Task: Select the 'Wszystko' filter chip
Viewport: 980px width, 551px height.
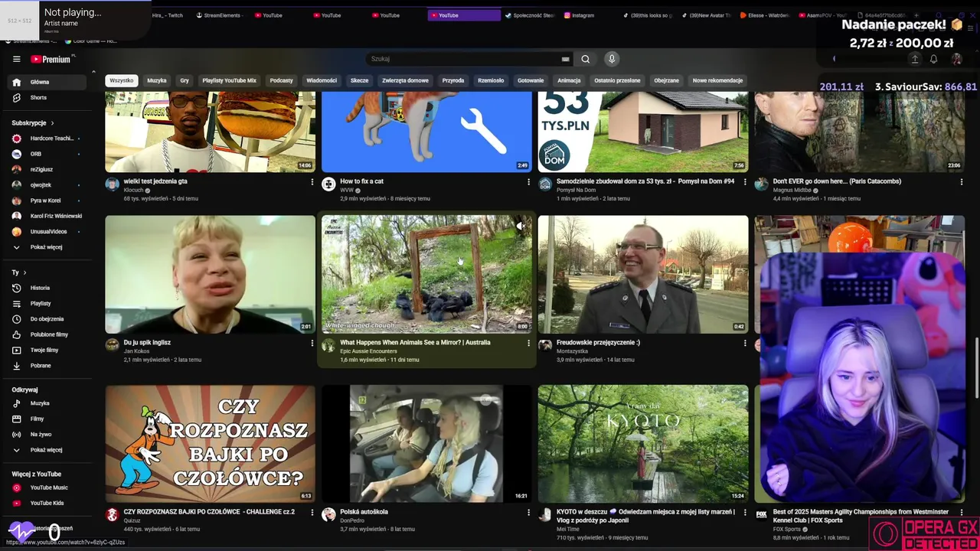Action: tap(121, 80)
